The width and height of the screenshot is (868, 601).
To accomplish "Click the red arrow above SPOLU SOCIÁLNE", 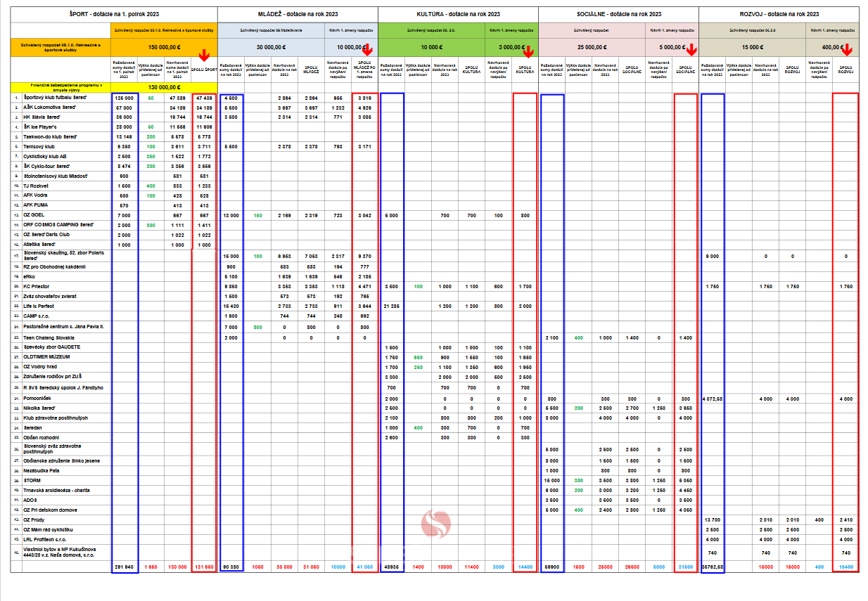I will [x=691, y=50].
